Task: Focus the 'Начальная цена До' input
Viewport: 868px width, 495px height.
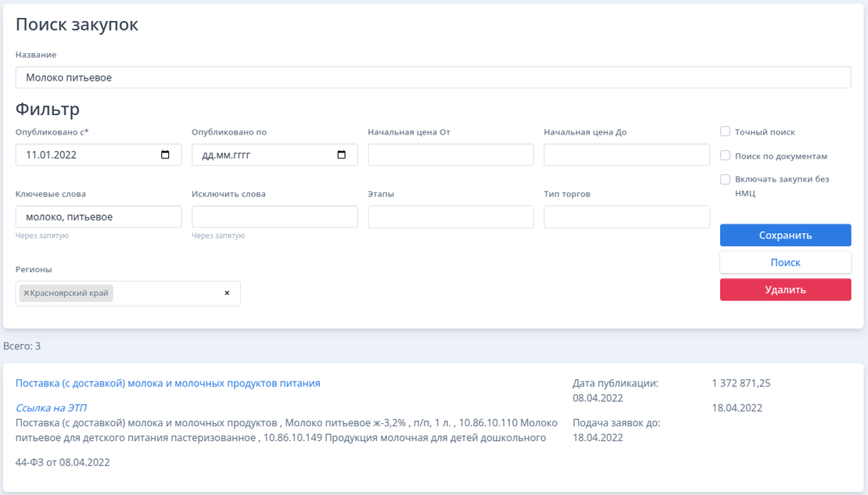Action: tap(626, 155)
